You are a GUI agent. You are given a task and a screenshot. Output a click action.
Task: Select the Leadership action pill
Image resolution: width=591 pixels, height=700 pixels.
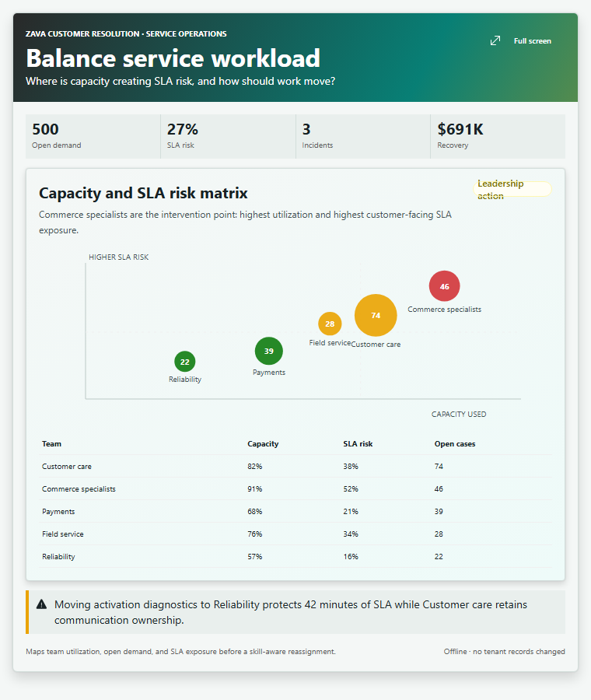pyautogui.click(x=512, y=189)
